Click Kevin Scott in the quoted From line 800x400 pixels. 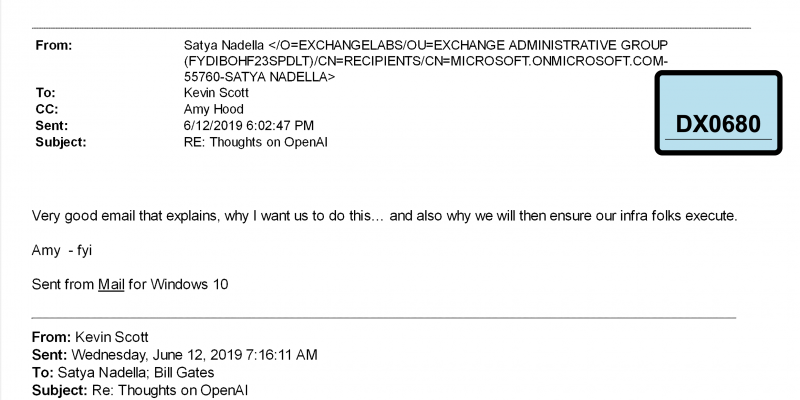coord(112,337)
